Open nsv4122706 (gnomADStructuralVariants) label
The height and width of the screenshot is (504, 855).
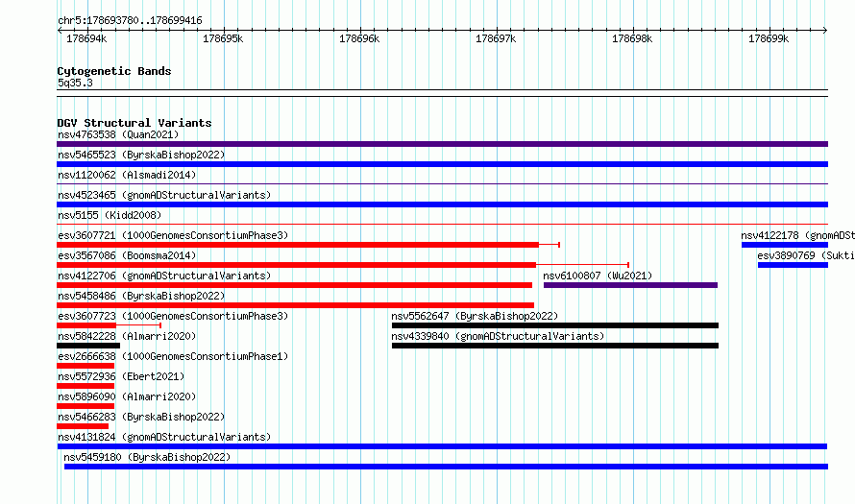[164, 276]
